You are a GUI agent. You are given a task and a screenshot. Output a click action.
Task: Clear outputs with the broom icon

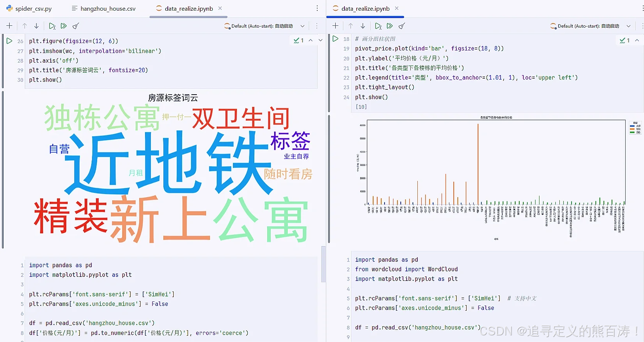point(76,26)
